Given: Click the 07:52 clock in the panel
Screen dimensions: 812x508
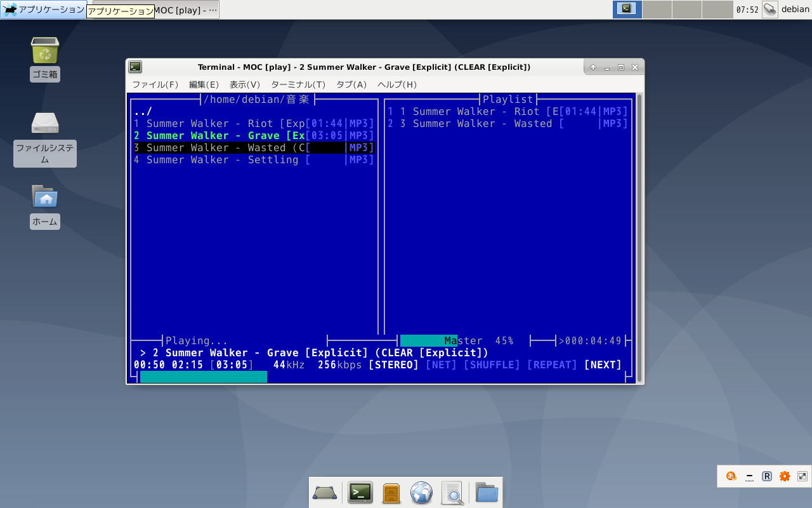Looking at the screenshot, I should coord(747,10).
